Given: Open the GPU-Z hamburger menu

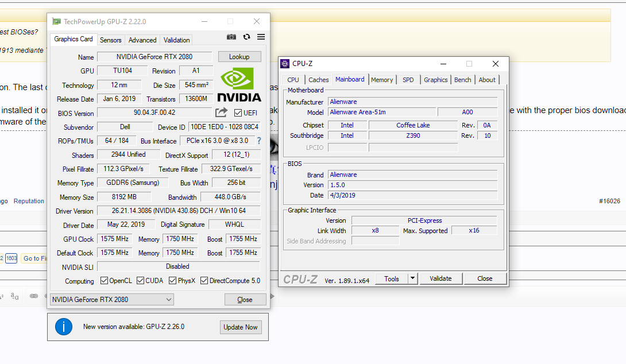Looking at the screenshot, I should [261, 37].
